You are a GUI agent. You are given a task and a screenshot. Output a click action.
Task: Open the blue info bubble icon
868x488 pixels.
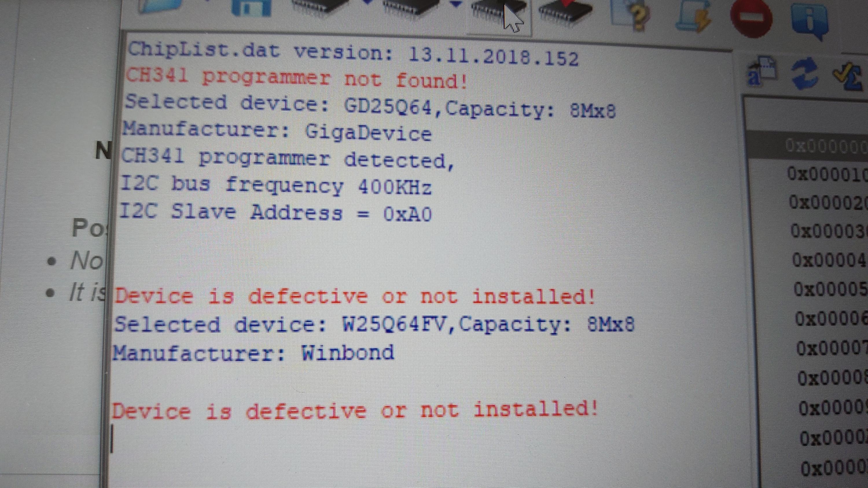809,20
